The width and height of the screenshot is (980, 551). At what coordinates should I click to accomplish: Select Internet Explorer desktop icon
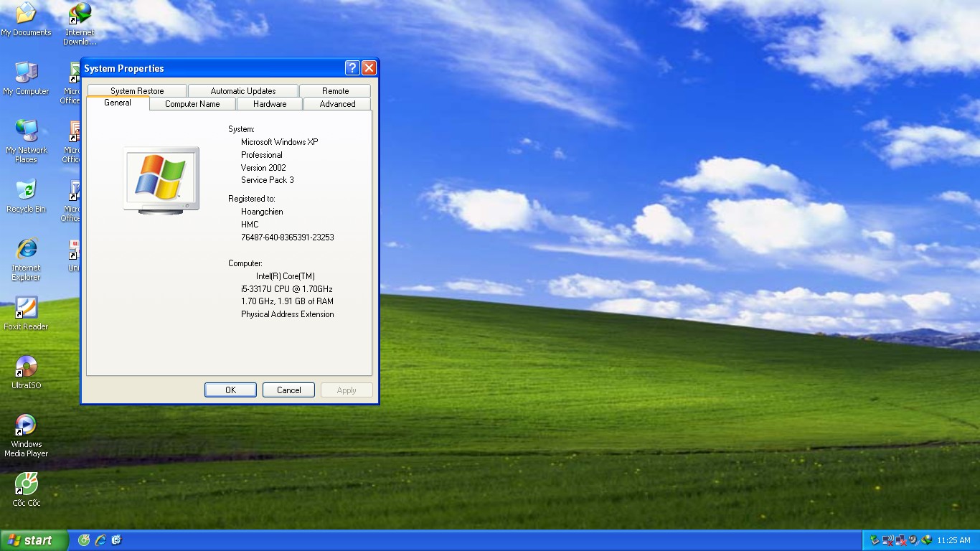tap(26, 259)
